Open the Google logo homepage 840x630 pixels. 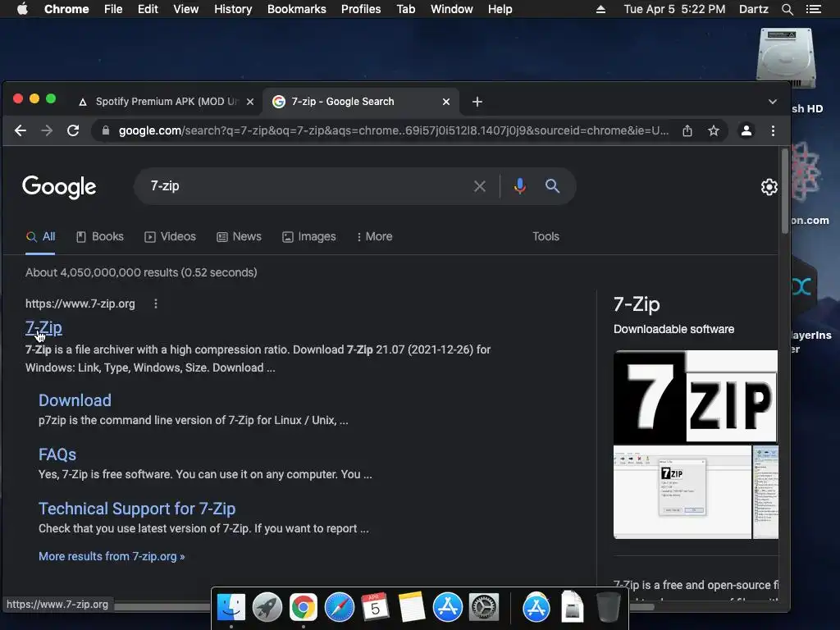click(59, 187)
